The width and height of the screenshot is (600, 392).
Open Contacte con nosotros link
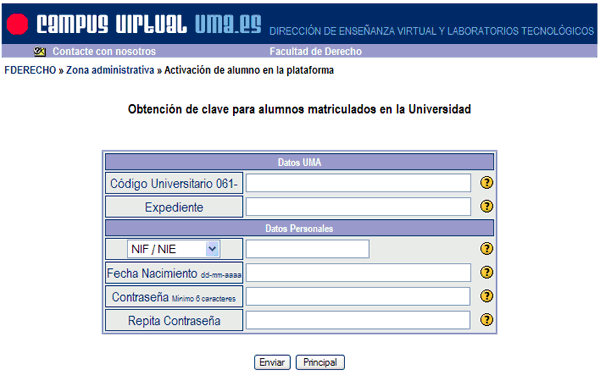tap(104, 51)
